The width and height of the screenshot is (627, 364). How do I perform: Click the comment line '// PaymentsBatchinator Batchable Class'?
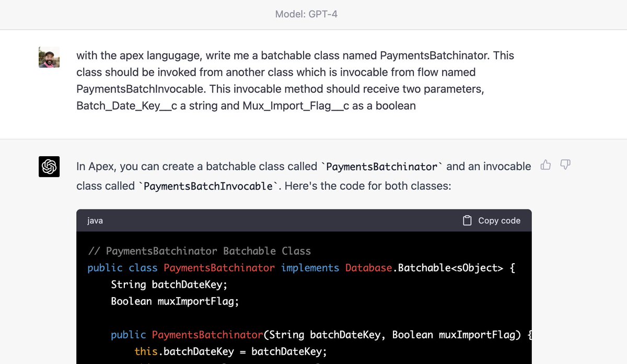[x=199, y=251]
